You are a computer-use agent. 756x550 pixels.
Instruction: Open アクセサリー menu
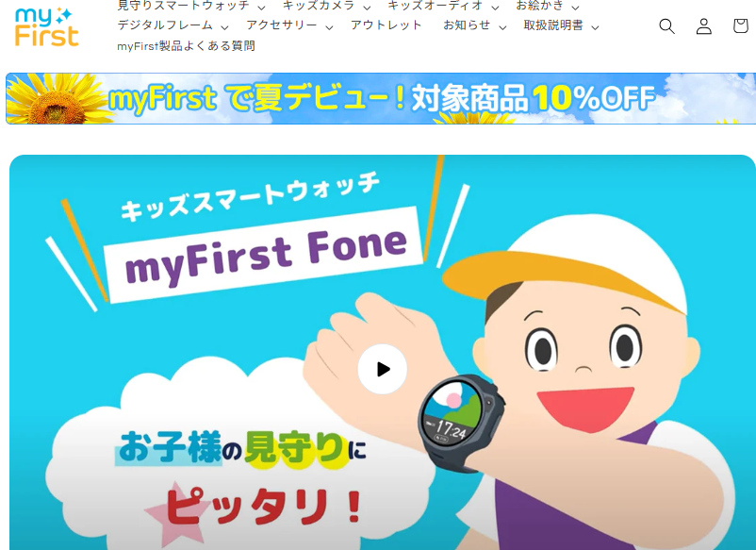coord(289,25)
